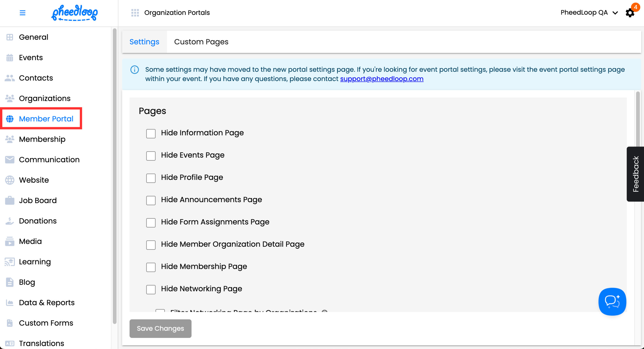Click the settings gear icon

click(x=630, y=13)
